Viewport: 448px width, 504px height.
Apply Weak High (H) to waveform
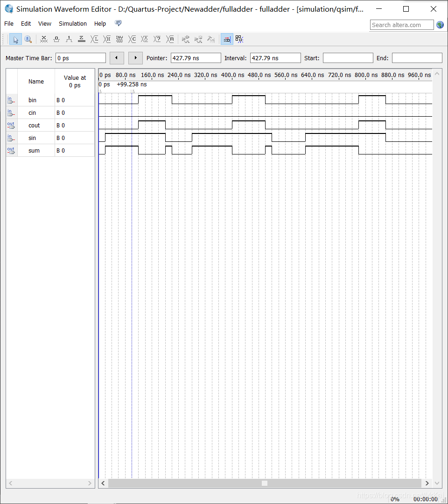coord(107,40)
